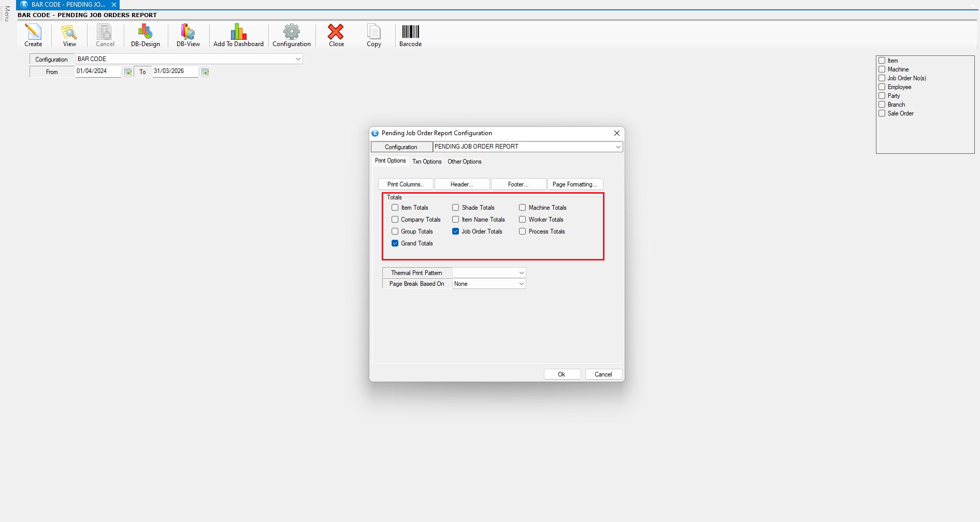The image size is (980, 522).
Task: Click the Print Columns button
Action: click(x=406, y=184)
